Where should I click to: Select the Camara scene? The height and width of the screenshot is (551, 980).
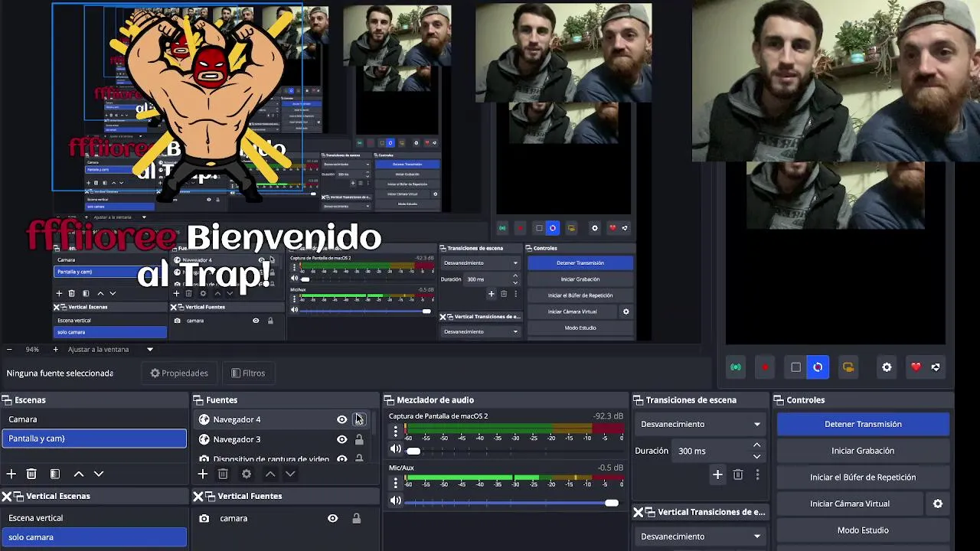[94, 419]
